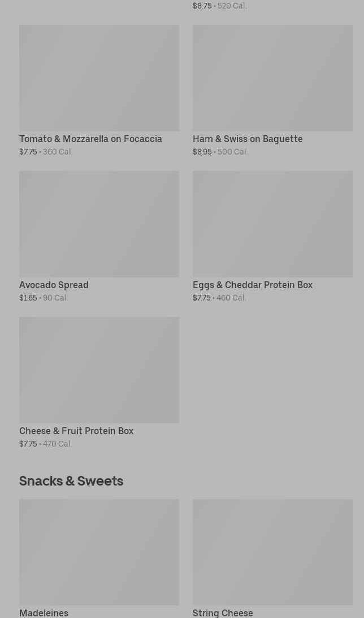Select the String Cheese product image
The image size is (364, 618).
click(x=272, y=552)
